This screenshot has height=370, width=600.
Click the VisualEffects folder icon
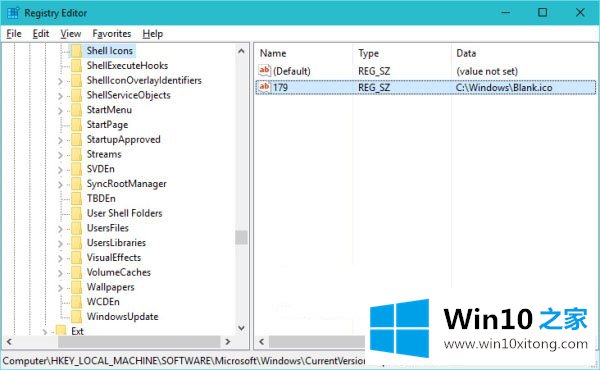point(77,258)
